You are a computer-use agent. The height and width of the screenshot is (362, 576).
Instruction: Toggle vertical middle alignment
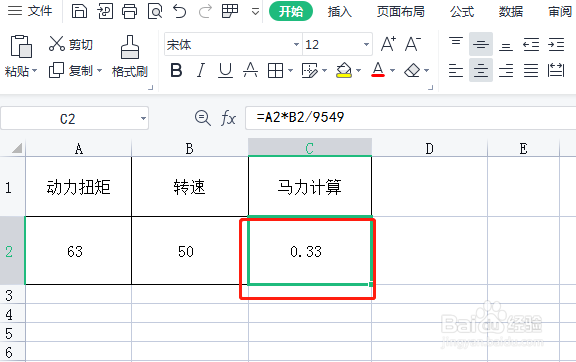(480, 44)
